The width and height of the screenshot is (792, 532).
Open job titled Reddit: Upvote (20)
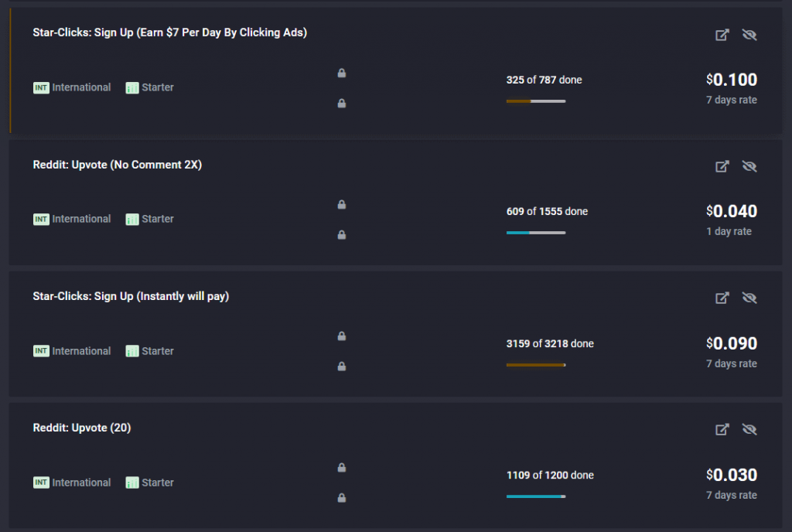coord(82,428)
